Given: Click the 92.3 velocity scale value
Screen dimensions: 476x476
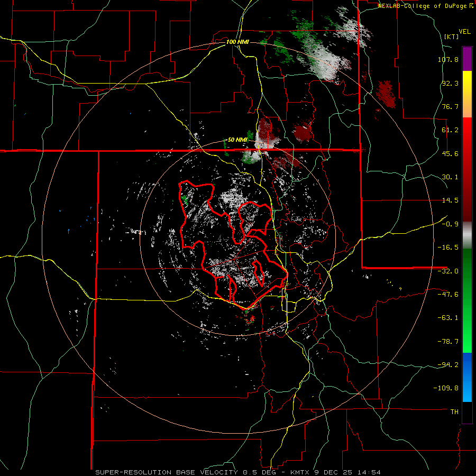Looking at the screenshot, I should (450, 83).
